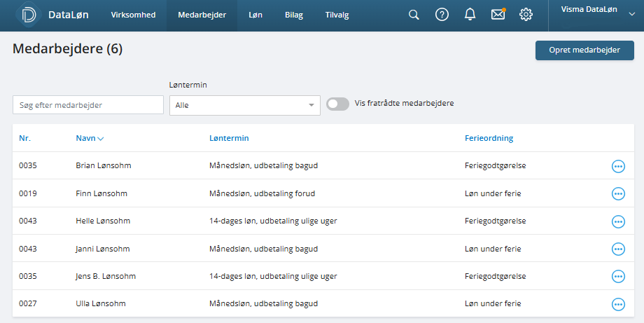Show notifications via the bell icon

470,15
